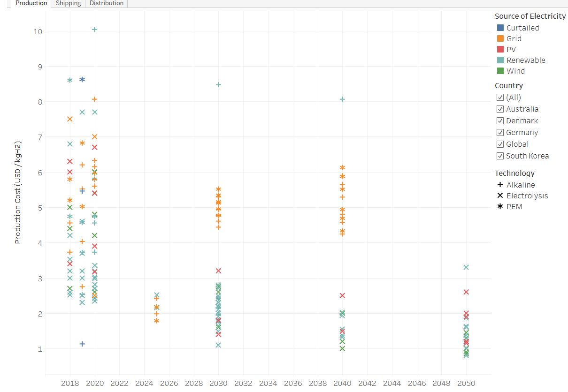The image size is (568, 392).
Task: Click the teal plus mark above 8 in 2030
Action: tap(218, 85)
